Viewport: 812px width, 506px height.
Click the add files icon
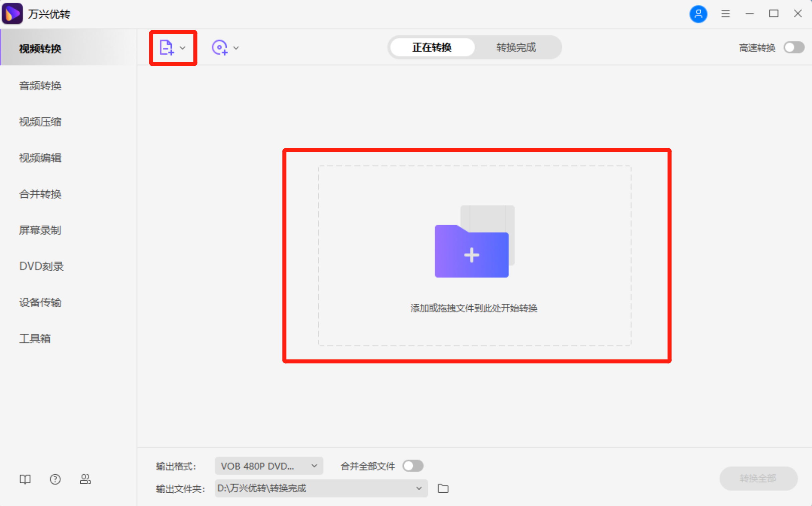tap(166, 47)
